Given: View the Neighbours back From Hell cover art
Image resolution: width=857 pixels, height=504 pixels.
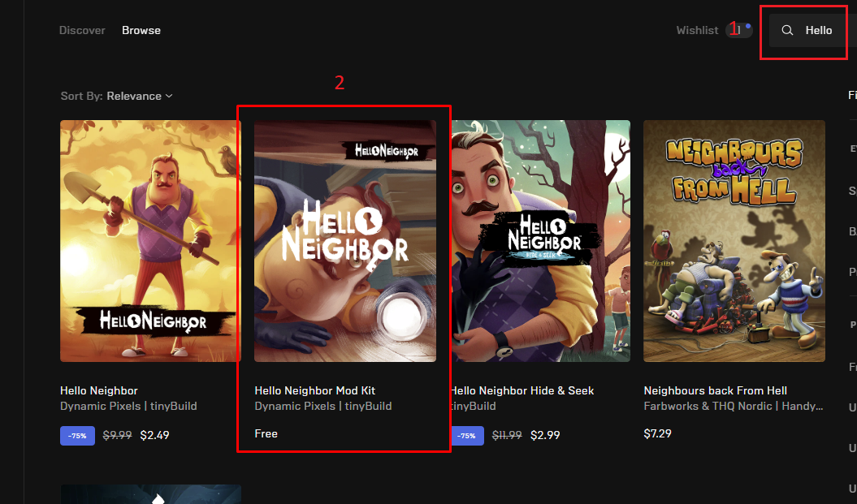Looking at the screenshot, I should 734,241.
